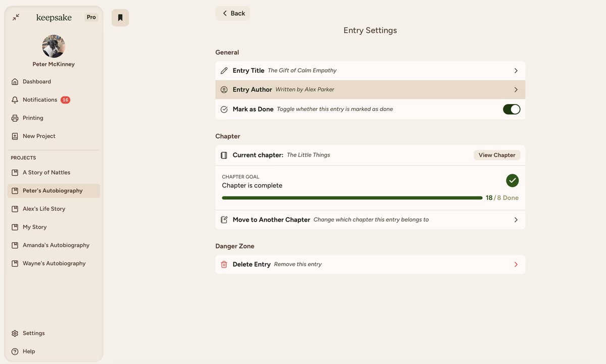Open the Printing menu item

[33, 118]
